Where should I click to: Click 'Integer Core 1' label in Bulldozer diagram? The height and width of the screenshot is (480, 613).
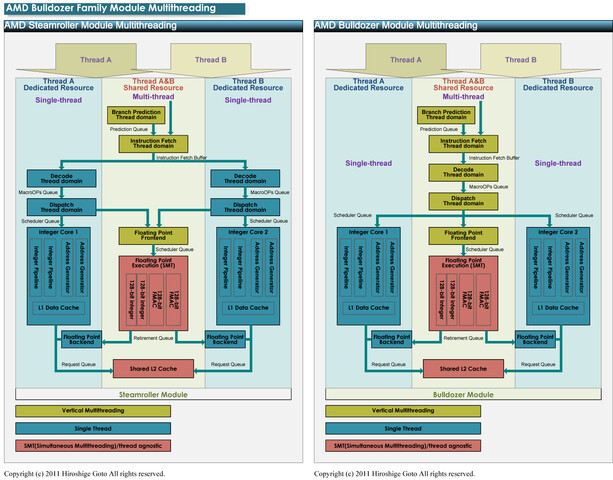click(368, 232)
